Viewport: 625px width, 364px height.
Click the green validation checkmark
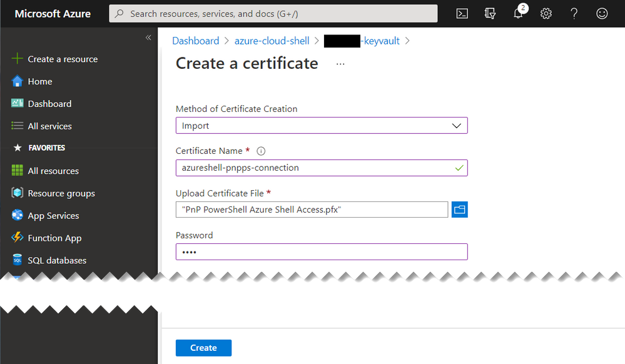pyautogui.click(x=459, y=168)
